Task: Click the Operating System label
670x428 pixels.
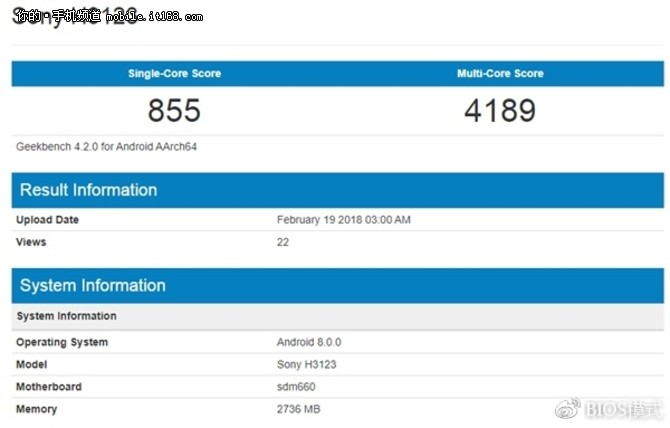Action: click(x=62, y=342)
